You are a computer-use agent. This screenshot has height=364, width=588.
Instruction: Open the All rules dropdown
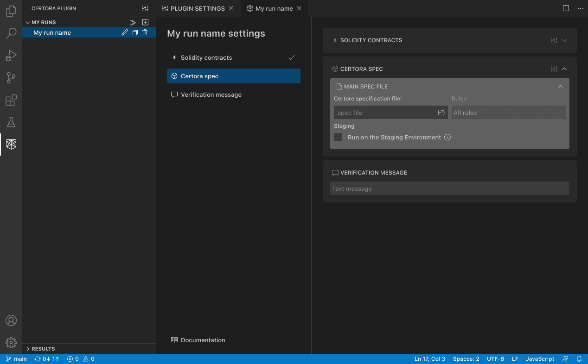[509, 113]
